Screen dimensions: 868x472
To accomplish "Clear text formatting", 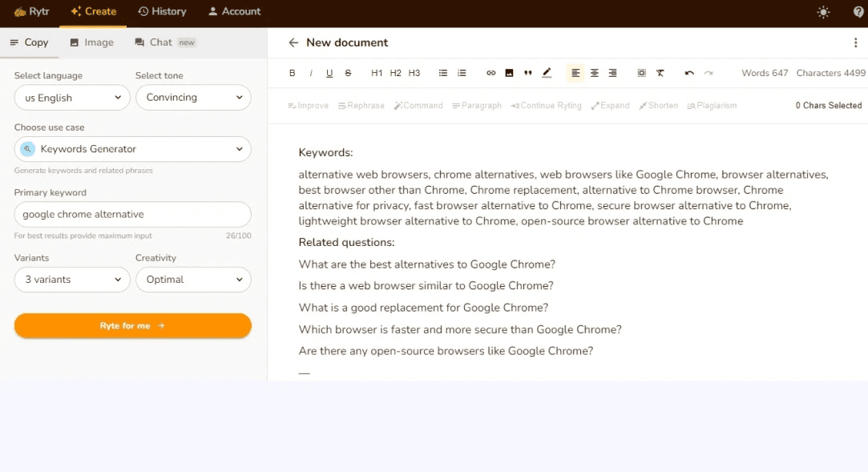I will [x=660, y=73].
